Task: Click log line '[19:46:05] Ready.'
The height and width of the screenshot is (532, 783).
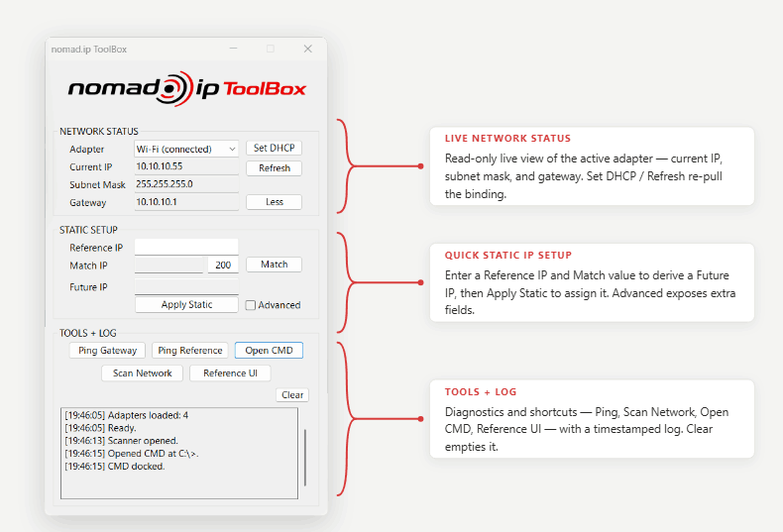Action: coord(100,428)
